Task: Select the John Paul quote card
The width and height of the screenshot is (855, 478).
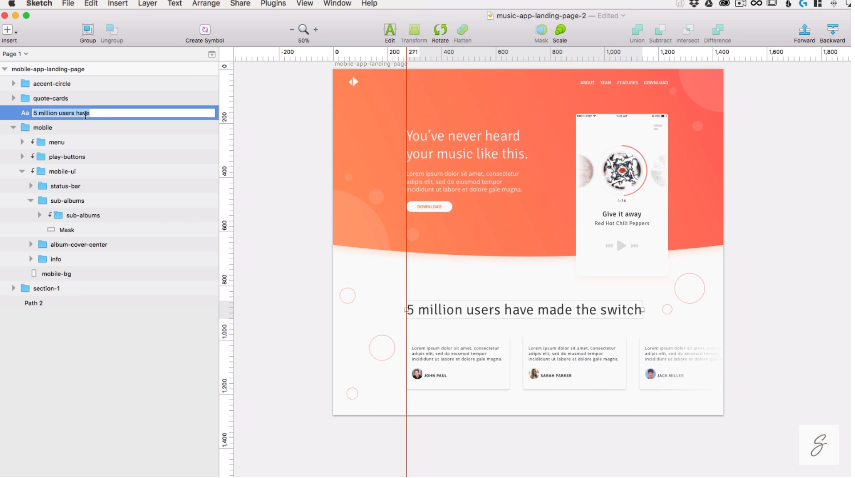Action: click(458, 362)
